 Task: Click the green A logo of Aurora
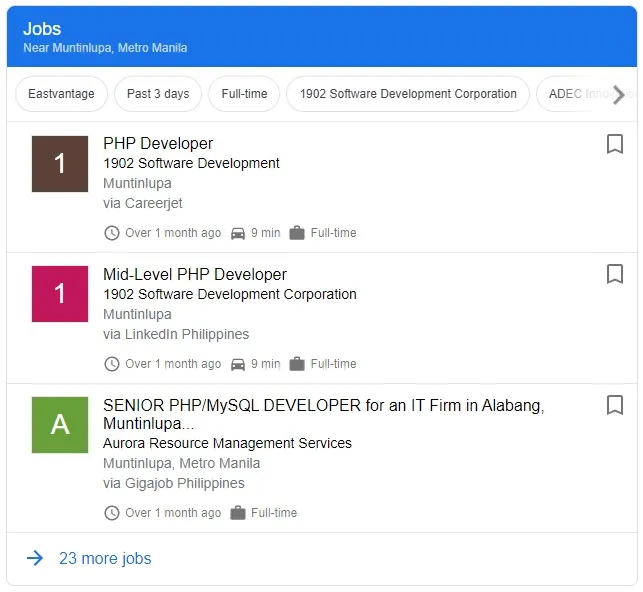pos(60,425)
